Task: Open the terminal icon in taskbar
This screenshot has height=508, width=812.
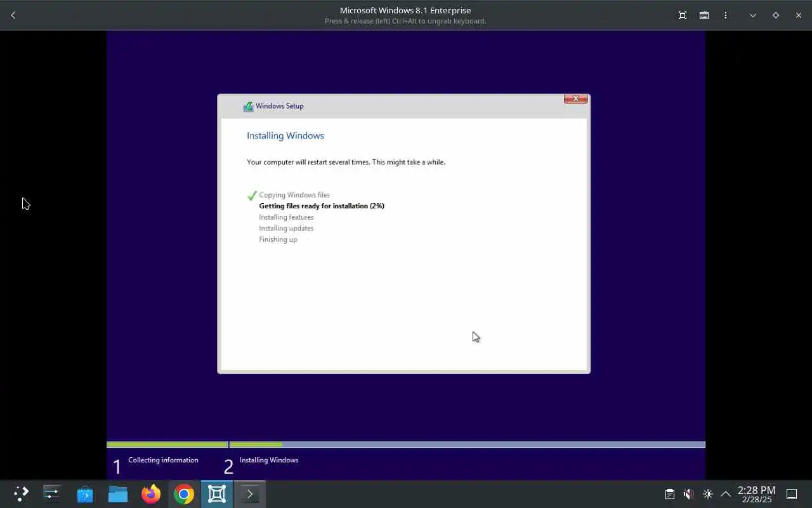Action: pos(250,494)
